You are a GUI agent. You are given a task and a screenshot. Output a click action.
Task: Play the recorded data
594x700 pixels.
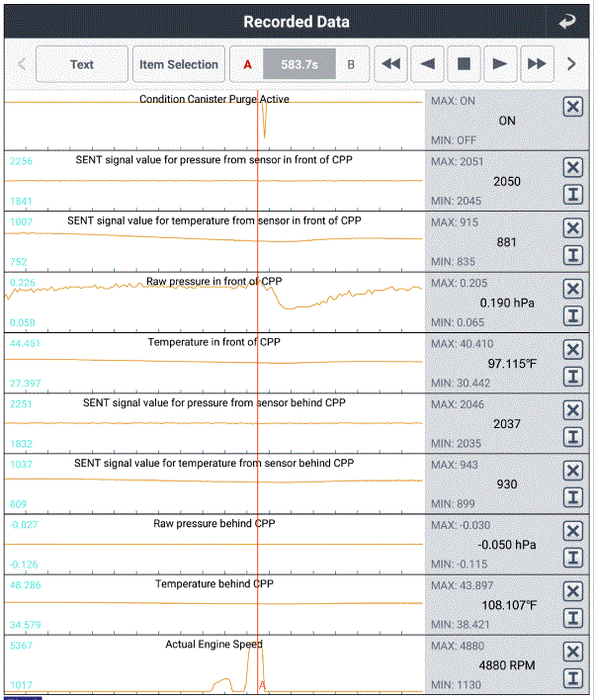tap(500, 64)
